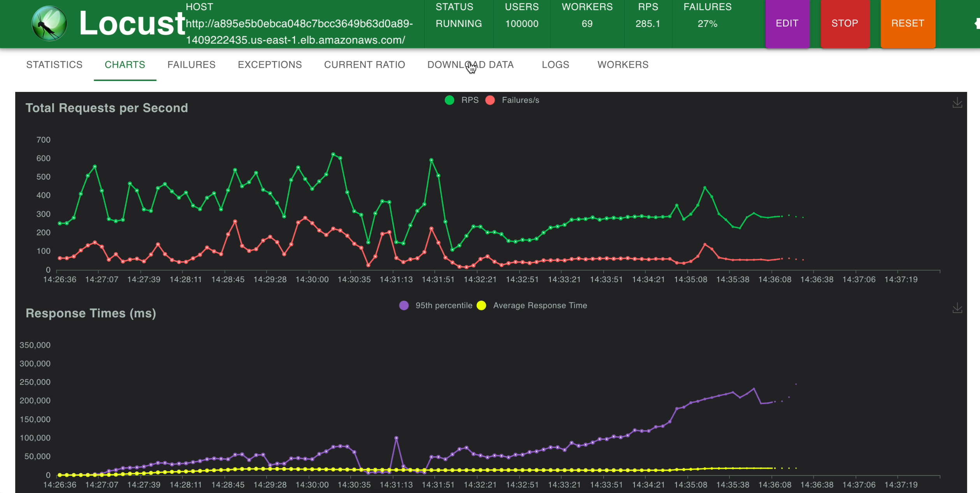
Task: Switch to the Failures tab
Action: click(191, 65)
